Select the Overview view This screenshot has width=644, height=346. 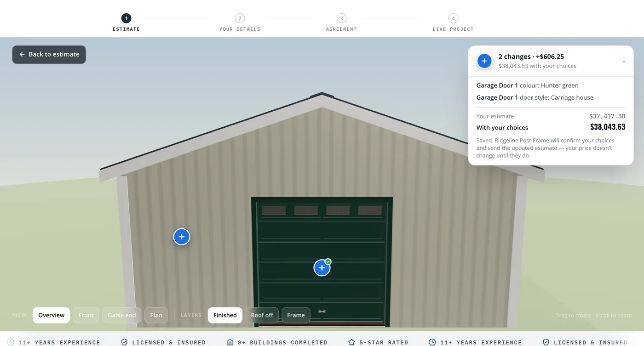pyautogui.click(x=52, y=315)
